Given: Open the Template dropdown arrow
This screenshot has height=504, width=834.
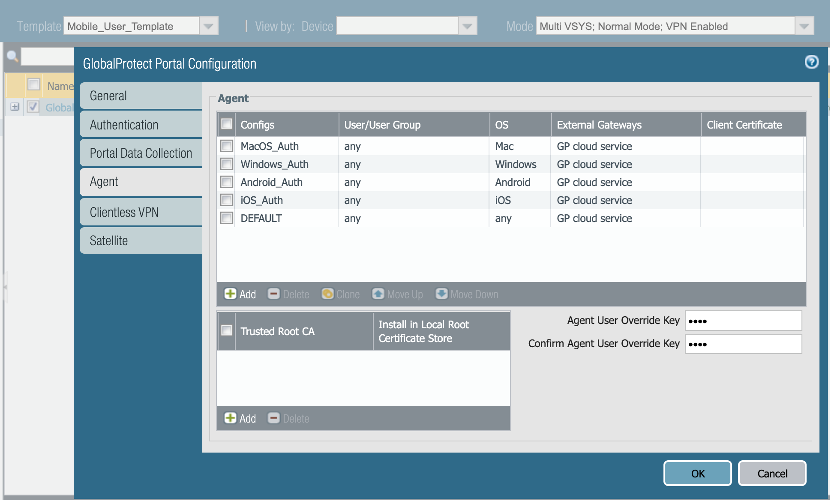Looking at the screenshot, I should [x=209, y=26].
